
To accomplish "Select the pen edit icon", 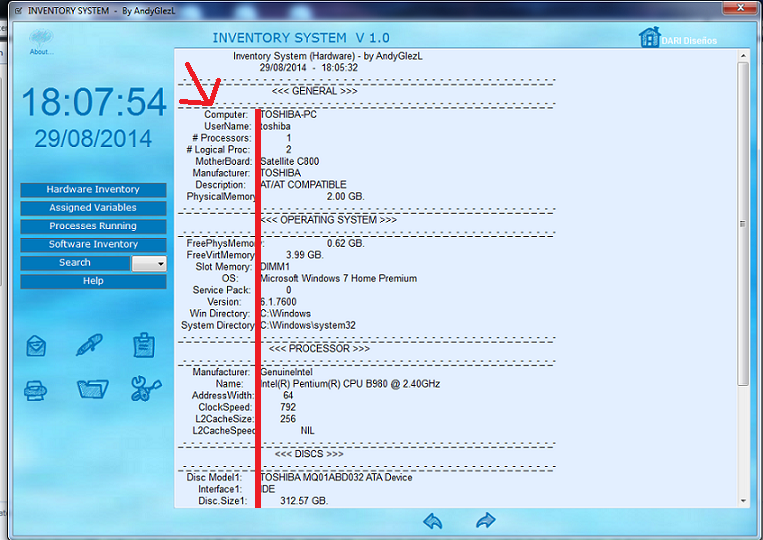I will pyautogui.click(x=90, y=344).
